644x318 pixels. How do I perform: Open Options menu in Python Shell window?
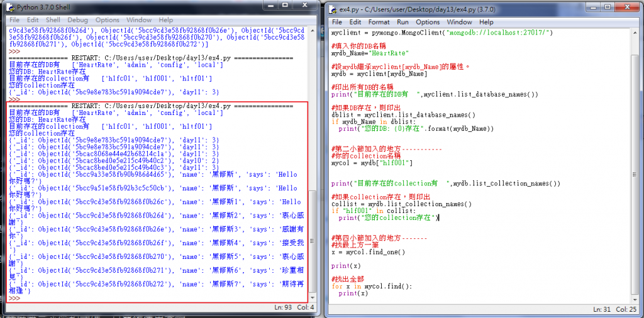pos(107,19)
